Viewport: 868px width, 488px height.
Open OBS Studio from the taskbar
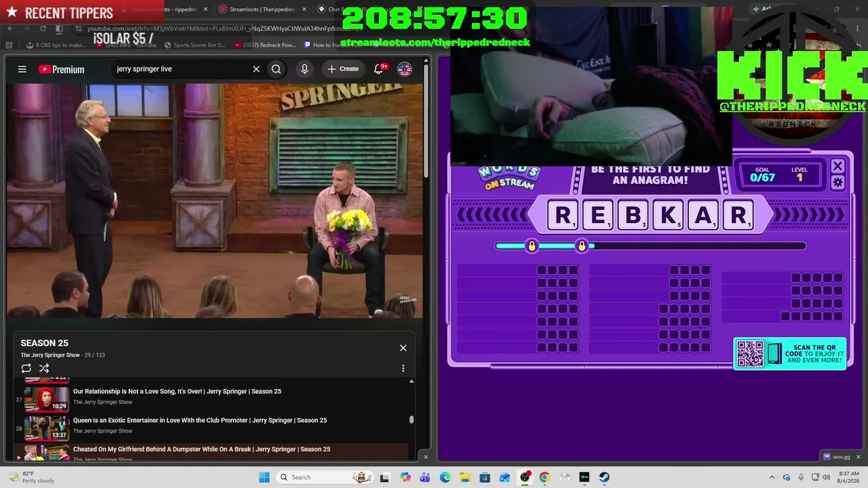point(525,477)
